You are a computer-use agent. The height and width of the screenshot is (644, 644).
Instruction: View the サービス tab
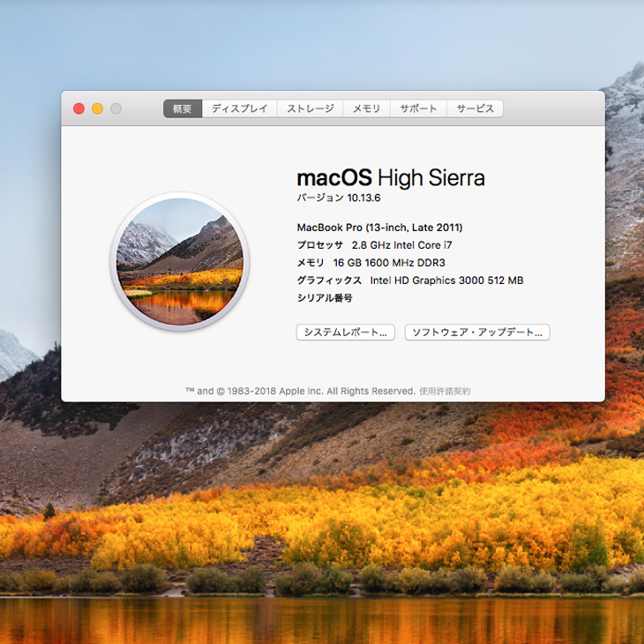coord(475,109)
